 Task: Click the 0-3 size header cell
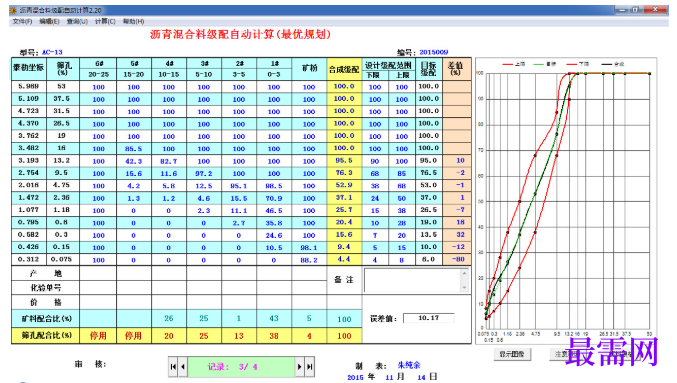(x=274, y=75)
